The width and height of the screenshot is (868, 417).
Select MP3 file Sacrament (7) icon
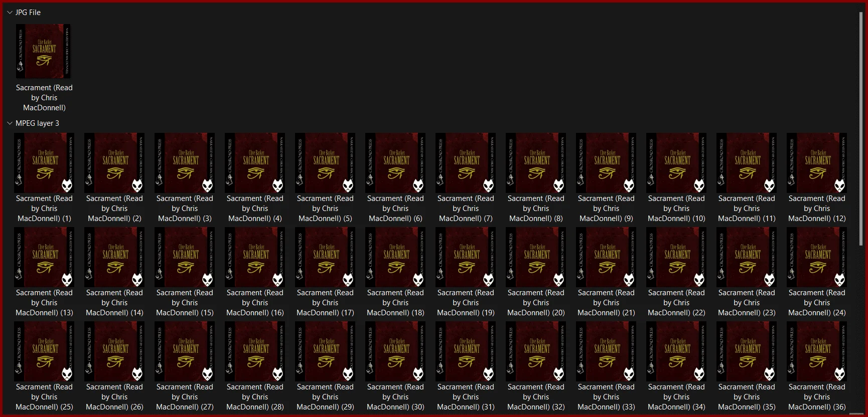click(x=466, y=163)
